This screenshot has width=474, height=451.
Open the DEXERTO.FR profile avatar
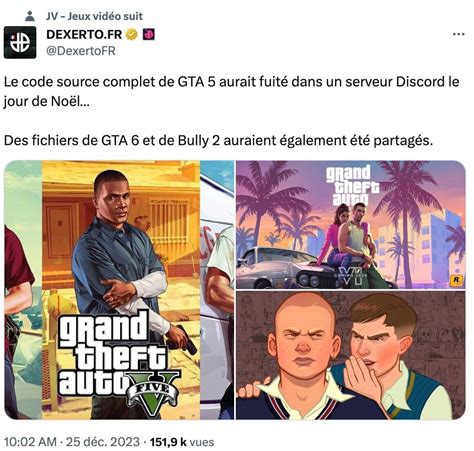[20, 42]
